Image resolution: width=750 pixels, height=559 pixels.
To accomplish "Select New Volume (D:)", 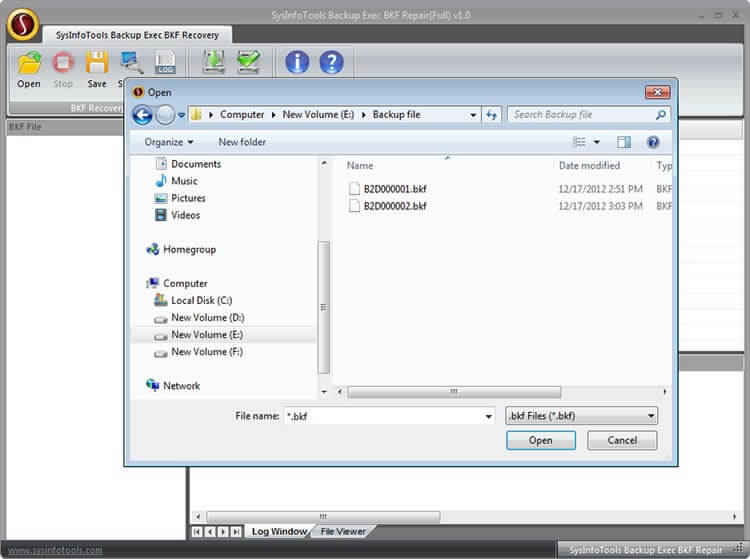I will click(x=199, y=318).
